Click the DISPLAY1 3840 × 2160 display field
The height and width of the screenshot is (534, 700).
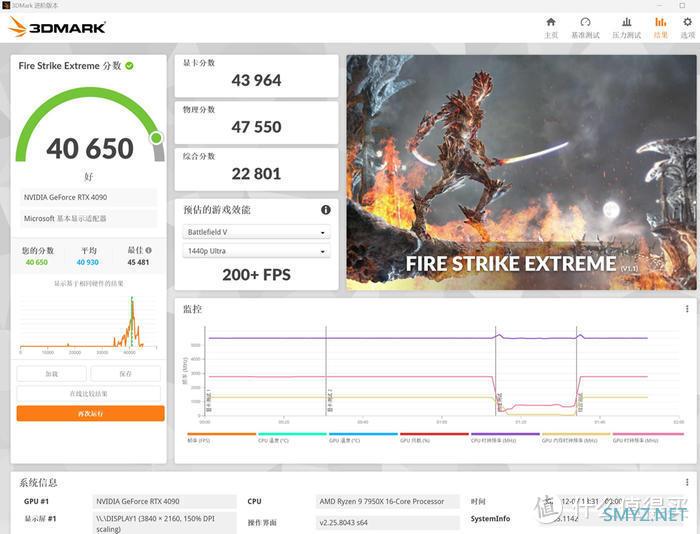coord(164,524)
